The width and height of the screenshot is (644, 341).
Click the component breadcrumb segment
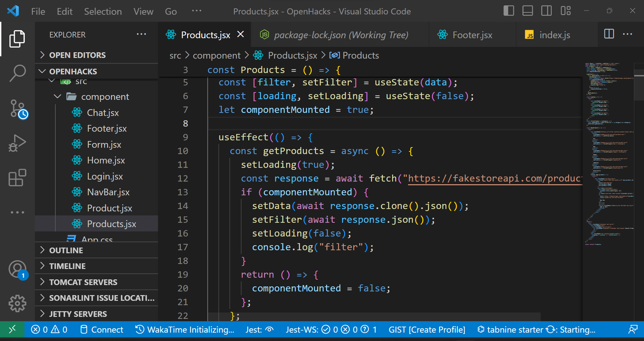pos(217,55)
